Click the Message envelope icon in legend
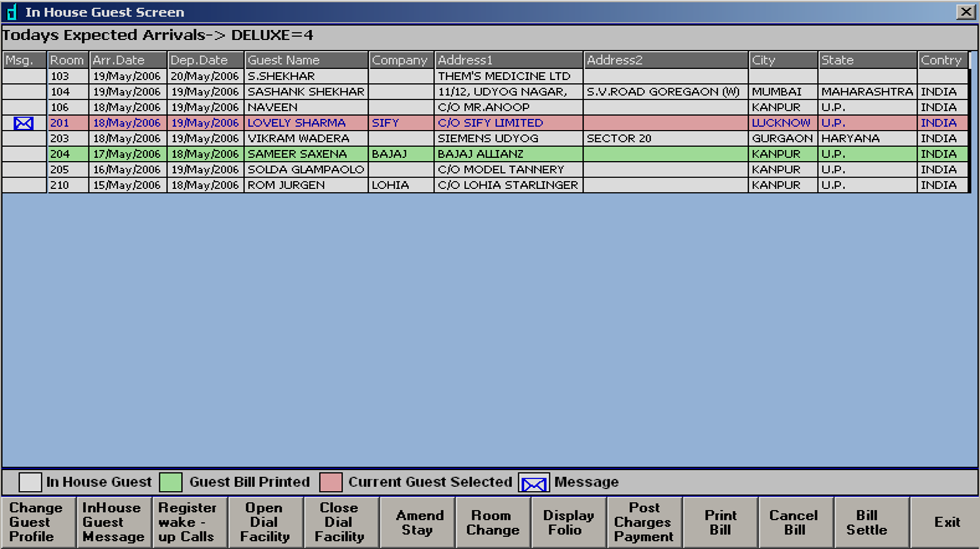 tap(534, 483)
